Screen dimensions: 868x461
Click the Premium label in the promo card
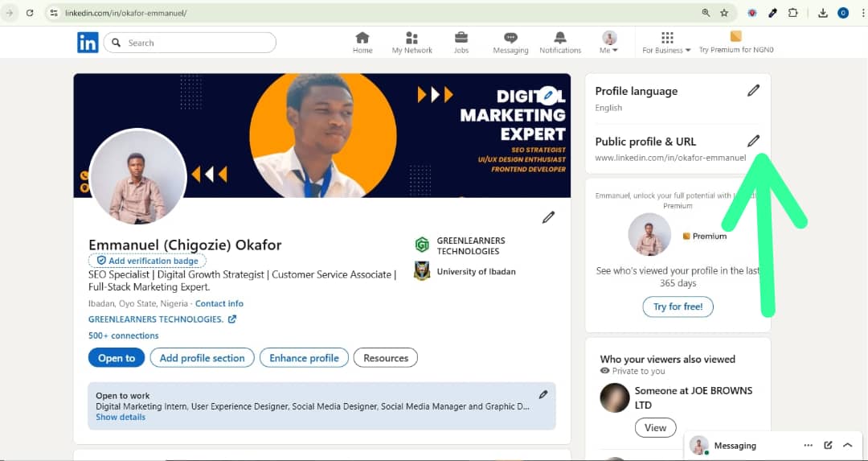pos(705,236)
